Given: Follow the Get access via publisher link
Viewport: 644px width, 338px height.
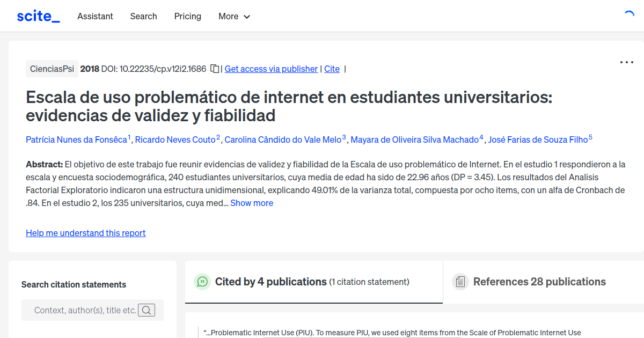Looking at the screenshot, I should [x=270, y=69].
